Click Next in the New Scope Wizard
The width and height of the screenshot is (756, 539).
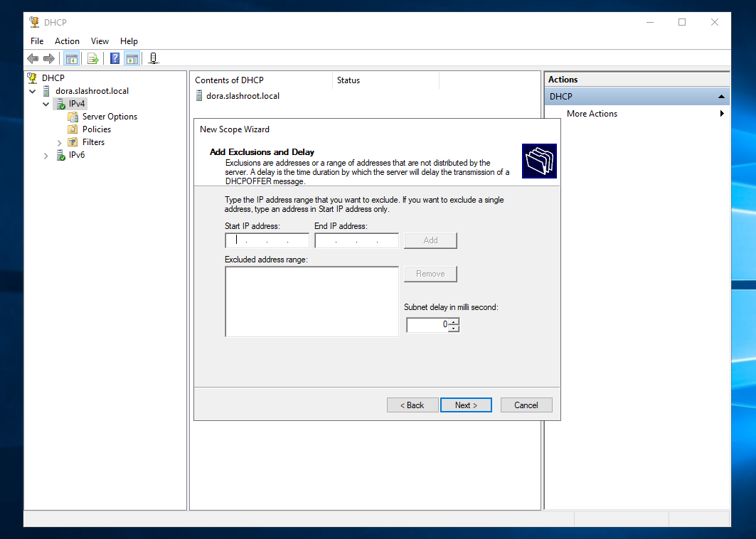pos(466,405)
